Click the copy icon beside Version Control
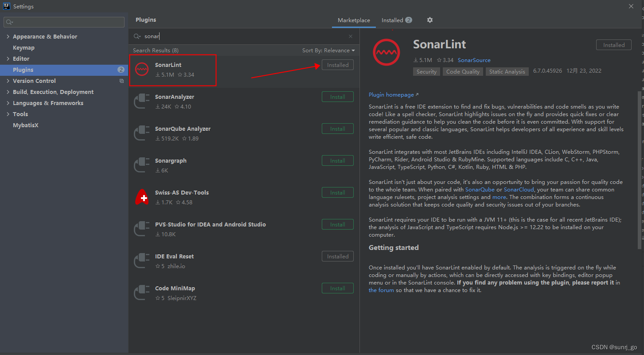Viewport: 644px width, 355px height. [121, 81]
